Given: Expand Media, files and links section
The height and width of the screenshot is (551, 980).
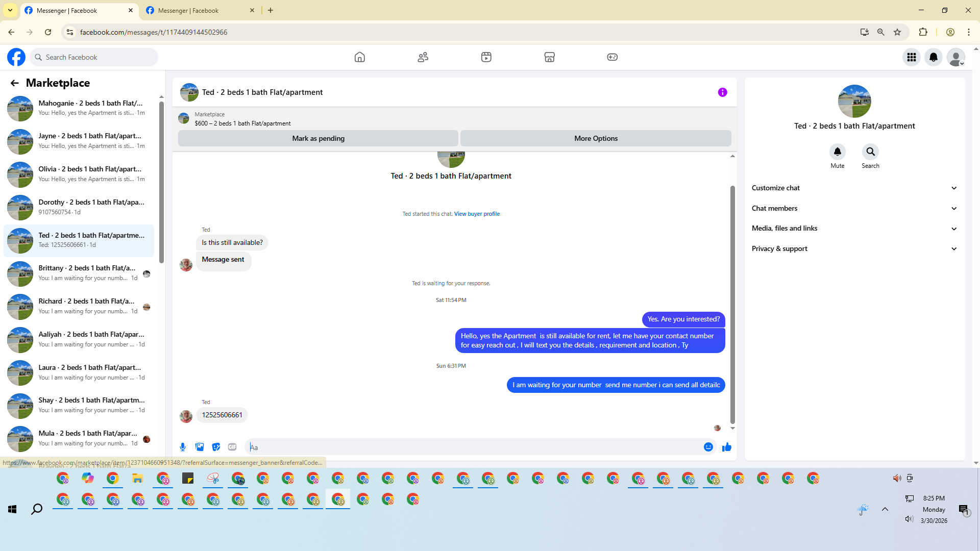Looking at the screenshot, I should pyautogui.click(x=853, y=229).
